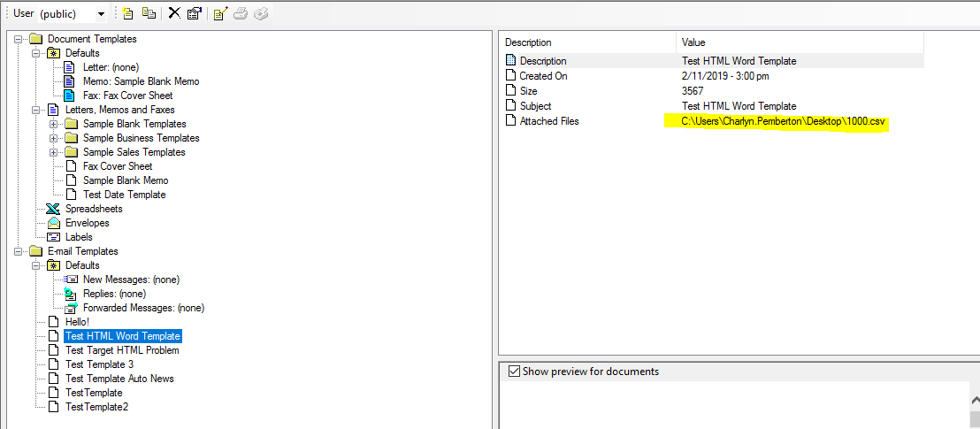Click the Forwarded Messages default icon

[x=71, y=308]
